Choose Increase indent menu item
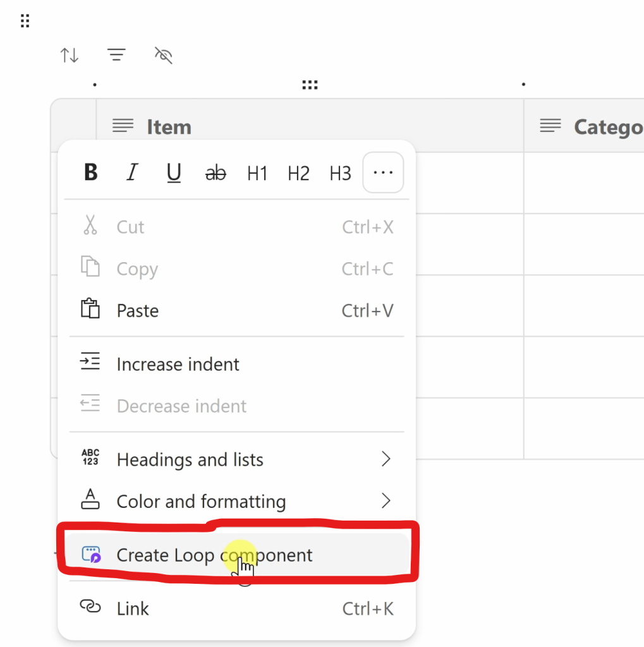This screenshot has height=647, width=644. (178, 365)
